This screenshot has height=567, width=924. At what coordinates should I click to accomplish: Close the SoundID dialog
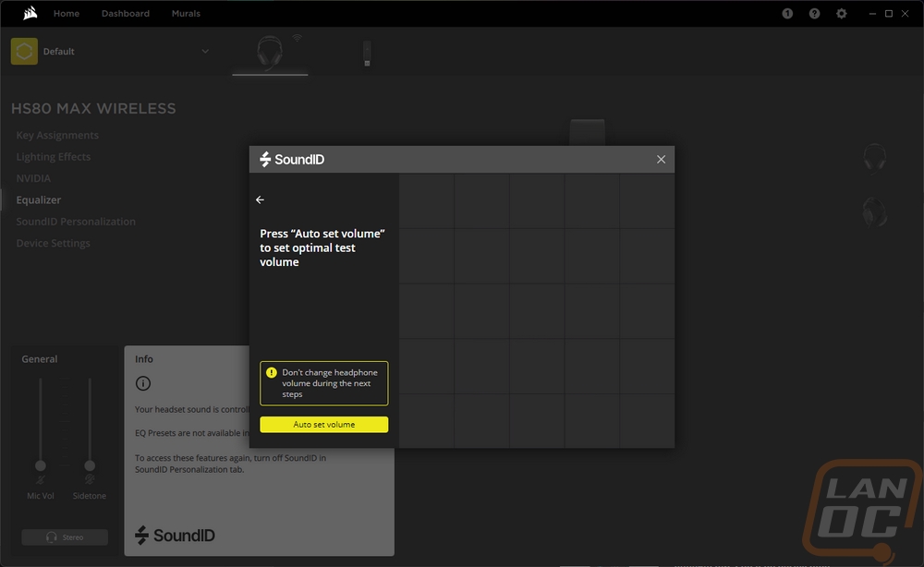coord(662,160)
